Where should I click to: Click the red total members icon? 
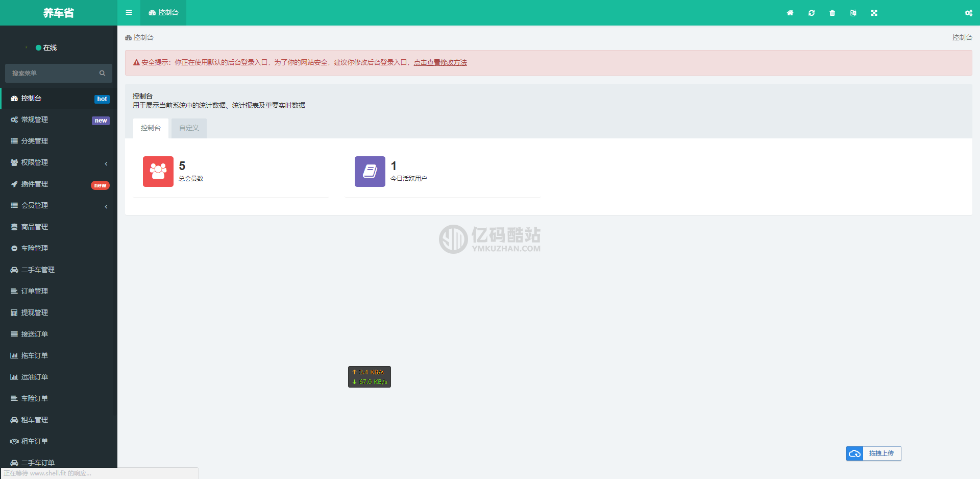coord(158,172)
